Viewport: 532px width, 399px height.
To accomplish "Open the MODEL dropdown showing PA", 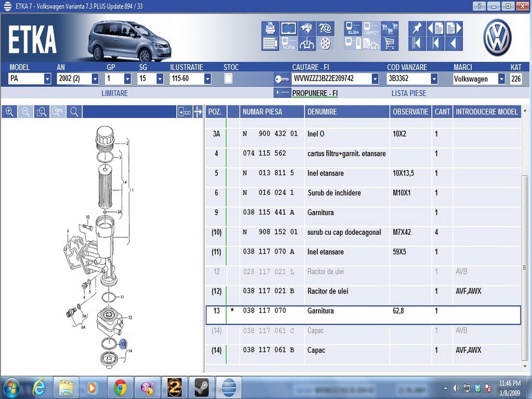I will pos(47,79).
